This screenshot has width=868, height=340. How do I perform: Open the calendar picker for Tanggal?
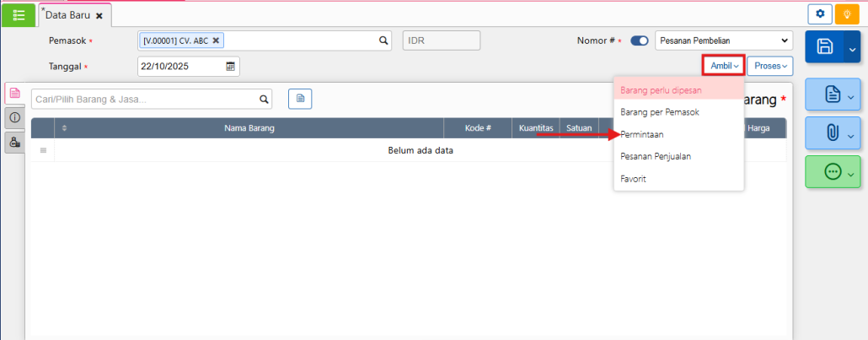pos(230,67)
